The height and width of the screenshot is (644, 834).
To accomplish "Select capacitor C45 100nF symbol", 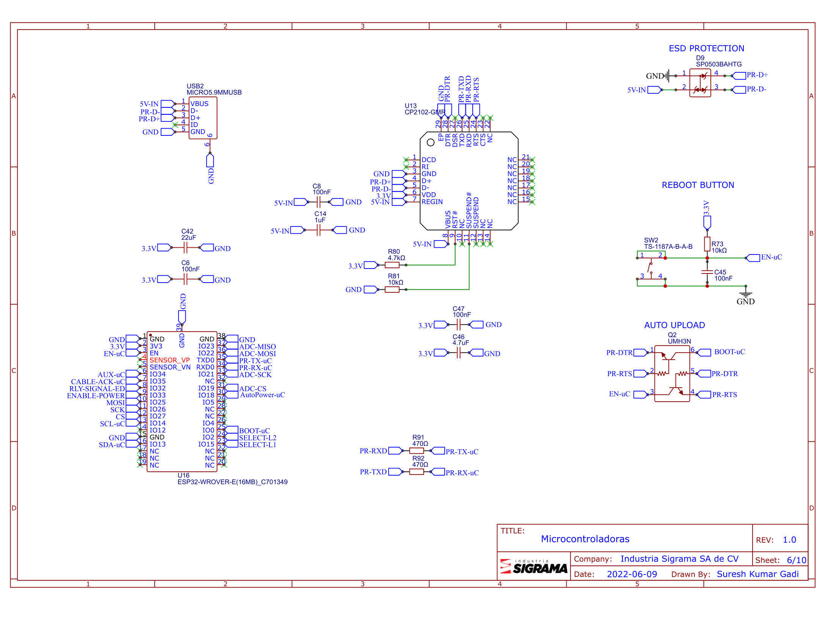I will (707, 272).
